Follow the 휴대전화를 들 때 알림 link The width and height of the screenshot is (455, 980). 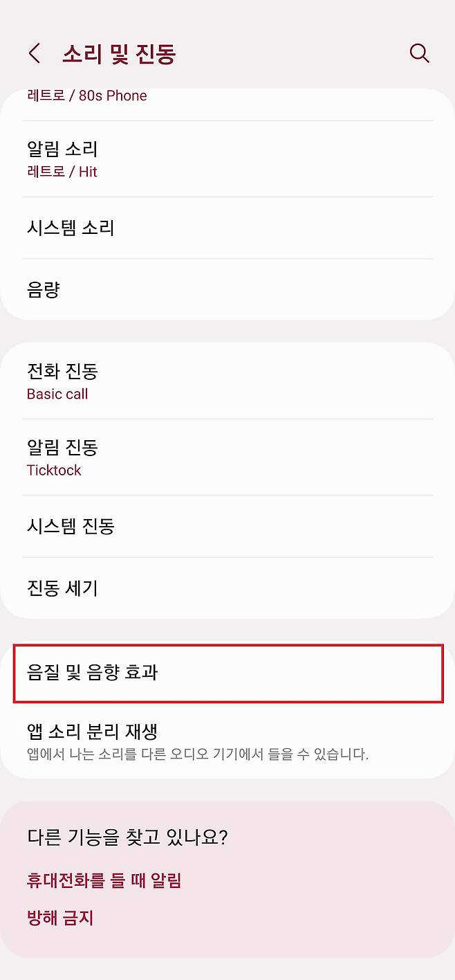104,880
